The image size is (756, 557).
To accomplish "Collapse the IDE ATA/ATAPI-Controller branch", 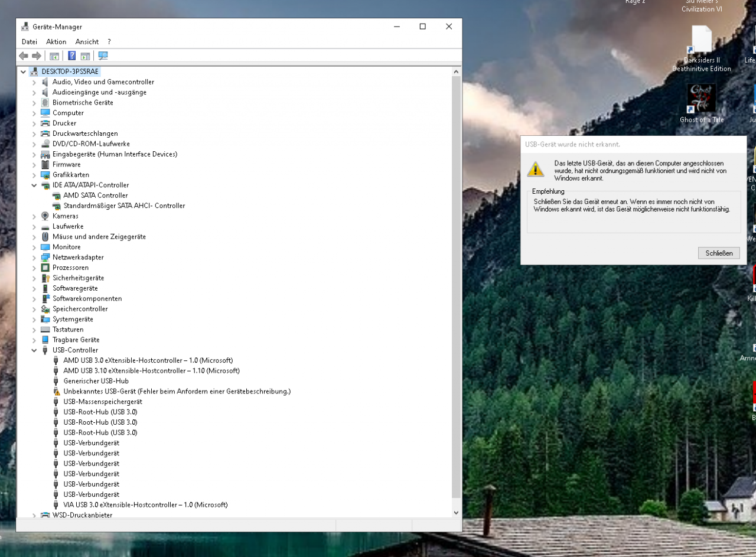I will [34, 185].
